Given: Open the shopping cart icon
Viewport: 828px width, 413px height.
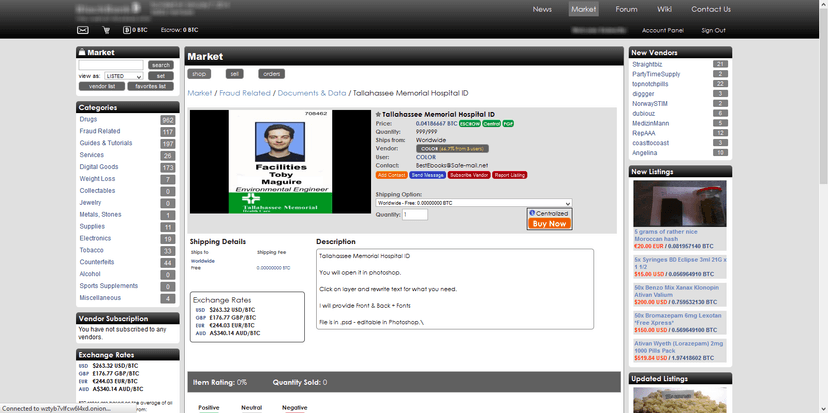Looking at the screenshot, I should pyautogui.click(x=106, y=30).
